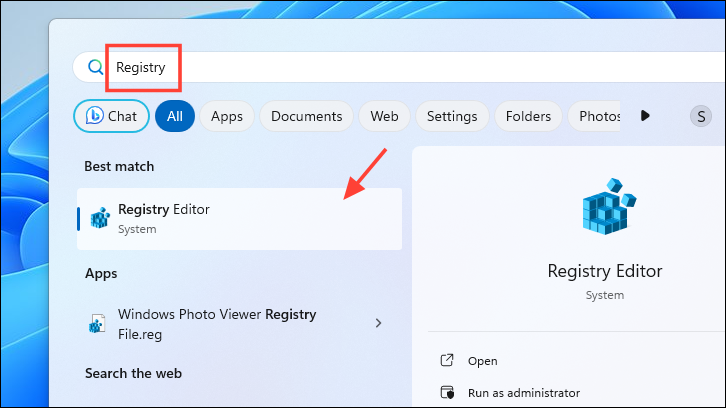Click the .reg file icon
The height and width of the screenshot is (408, 726).
(x=97, y=323)
